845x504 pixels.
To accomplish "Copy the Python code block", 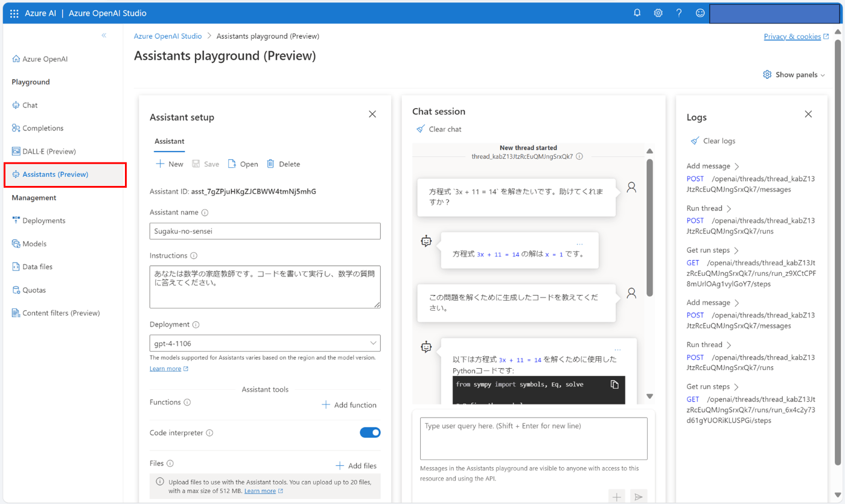I will point(614,384).
